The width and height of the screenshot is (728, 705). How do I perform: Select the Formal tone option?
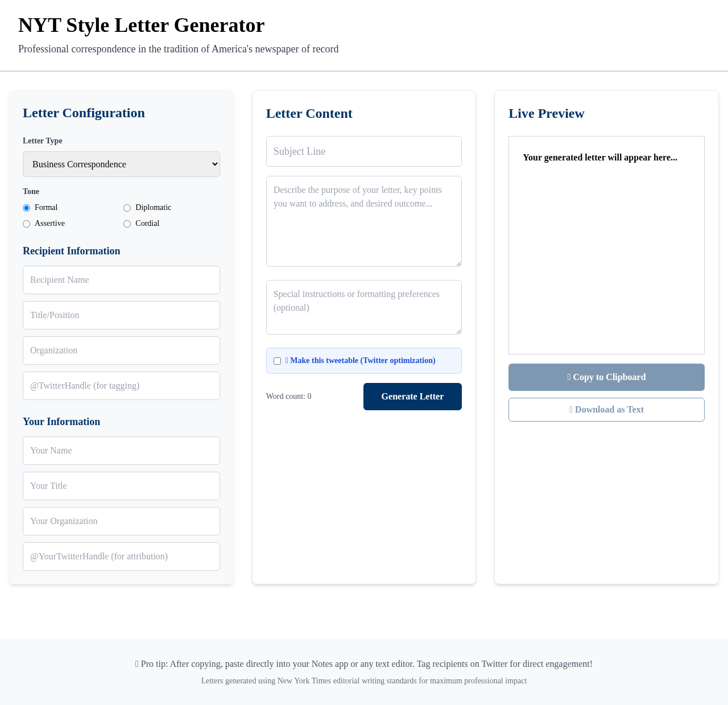coord(26,208)
